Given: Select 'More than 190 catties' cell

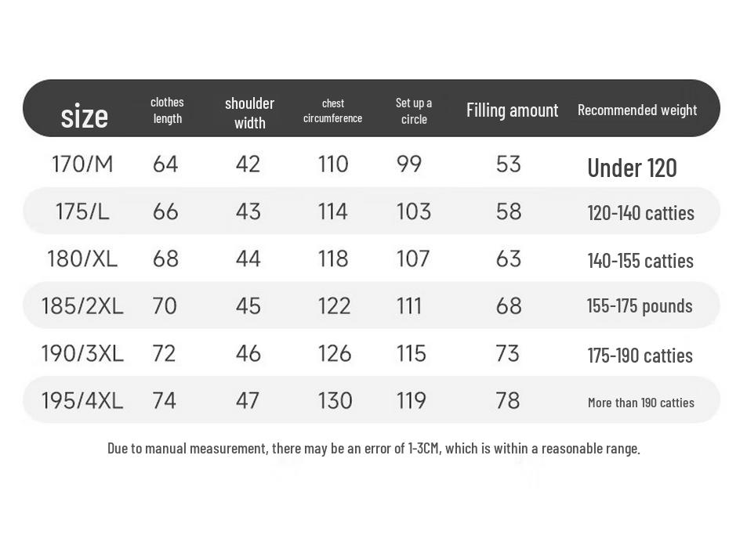Looking at the screenshot, I should (x=640, y=403).
